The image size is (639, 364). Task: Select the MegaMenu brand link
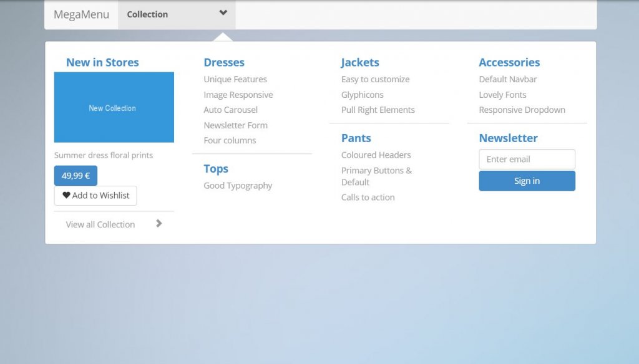click(80, 14)
